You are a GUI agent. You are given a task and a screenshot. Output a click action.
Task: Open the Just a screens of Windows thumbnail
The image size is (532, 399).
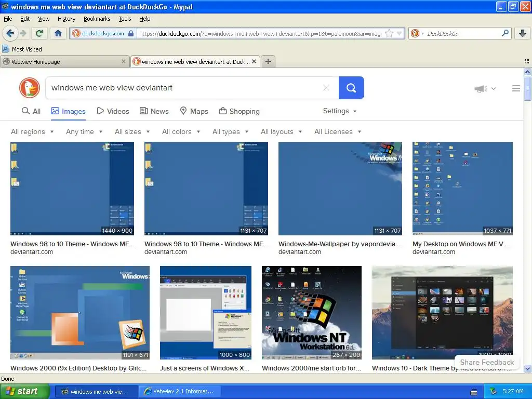(206, 312)
